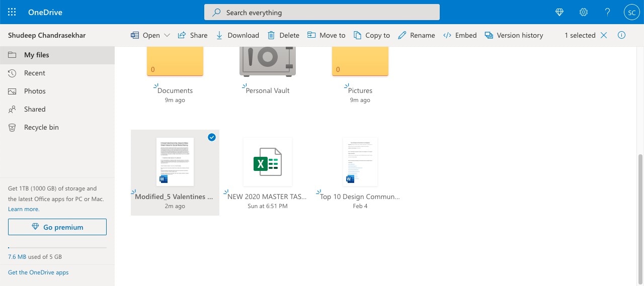Viewport: 644px width, 286px height.
Task: Click the OneDrive header title
Action: [45, 12]
